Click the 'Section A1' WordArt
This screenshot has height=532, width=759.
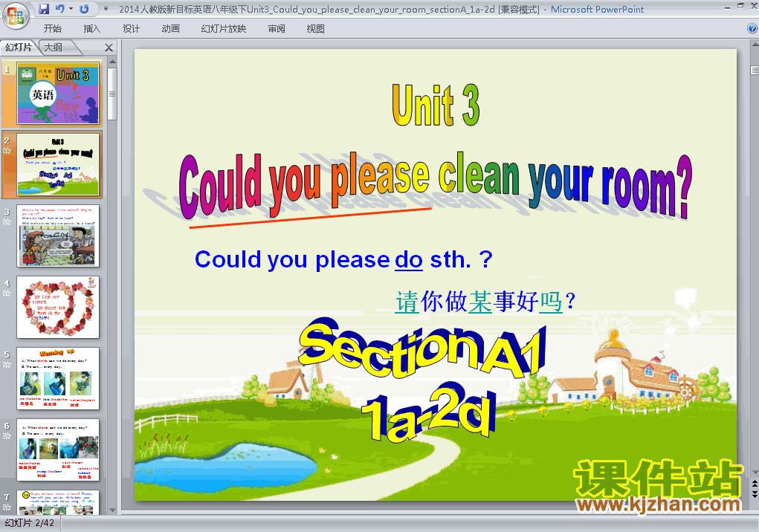click(422, 348)
